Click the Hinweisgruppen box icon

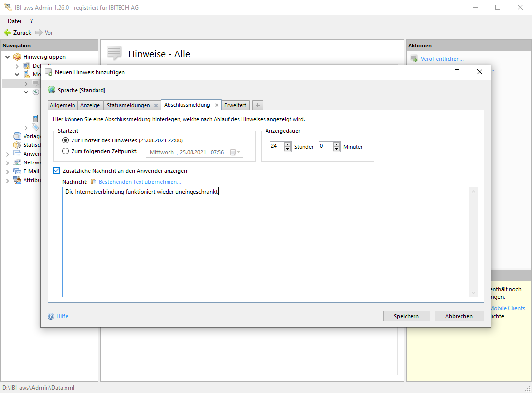click(x=18, y=57)
